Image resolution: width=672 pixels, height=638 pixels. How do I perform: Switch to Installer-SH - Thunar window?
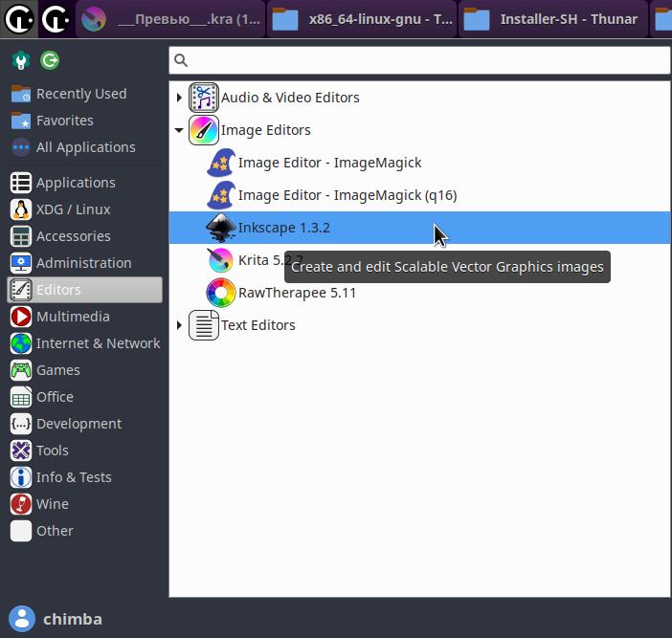(x=553, y=19)
